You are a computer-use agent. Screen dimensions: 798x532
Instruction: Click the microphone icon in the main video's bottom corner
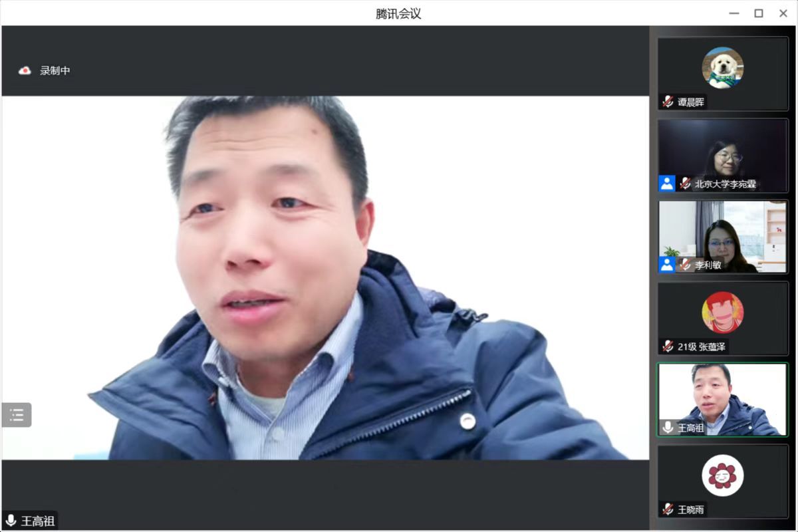tap(11, 521)
